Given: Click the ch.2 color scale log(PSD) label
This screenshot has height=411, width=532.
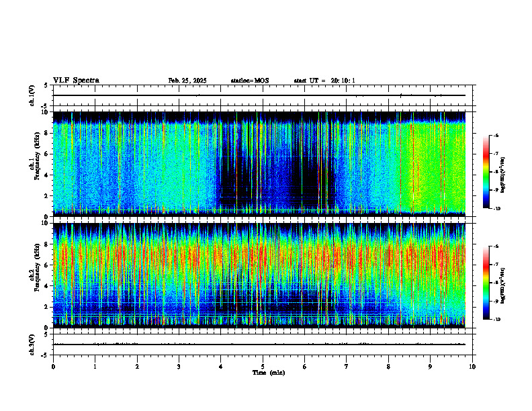Looking at the screenshot, I should [504, 285].
